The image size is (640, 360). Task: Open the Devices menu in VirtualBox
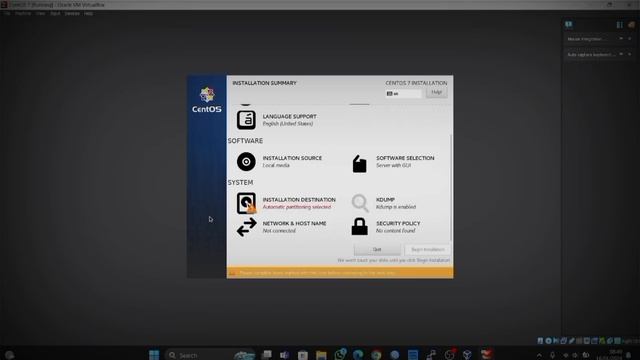pos(72,13)
